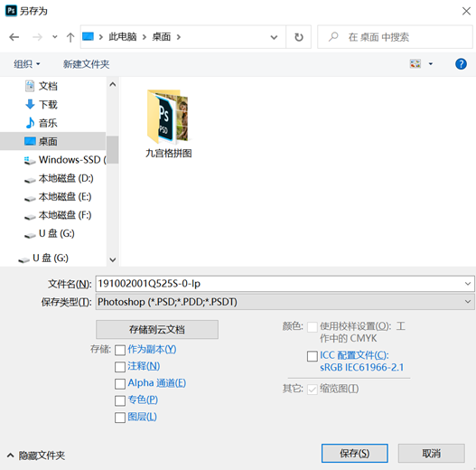Select Windows-SSD drive in navigation pane
The image size is (476, 470).
pos(65,160)
